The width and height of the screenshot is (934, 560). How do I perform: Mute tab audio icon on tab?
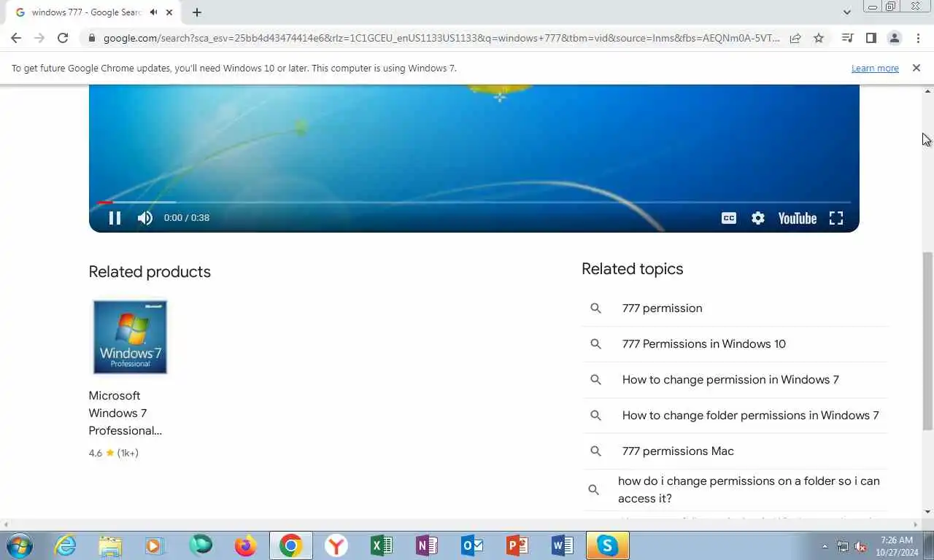pos(154,12)
